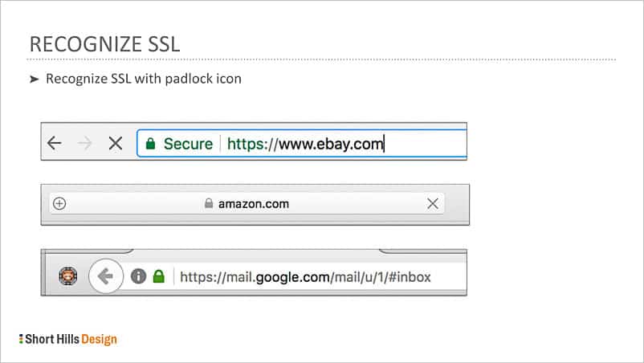Open site information via the round info icon

[x=138, y=277]
